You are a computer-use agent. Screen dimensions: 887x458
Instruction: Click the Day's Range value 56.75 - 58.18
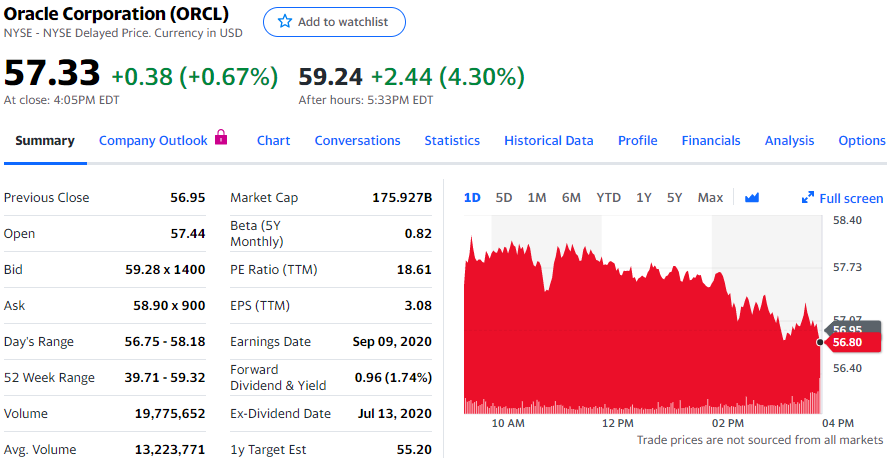tap(165, 342)
